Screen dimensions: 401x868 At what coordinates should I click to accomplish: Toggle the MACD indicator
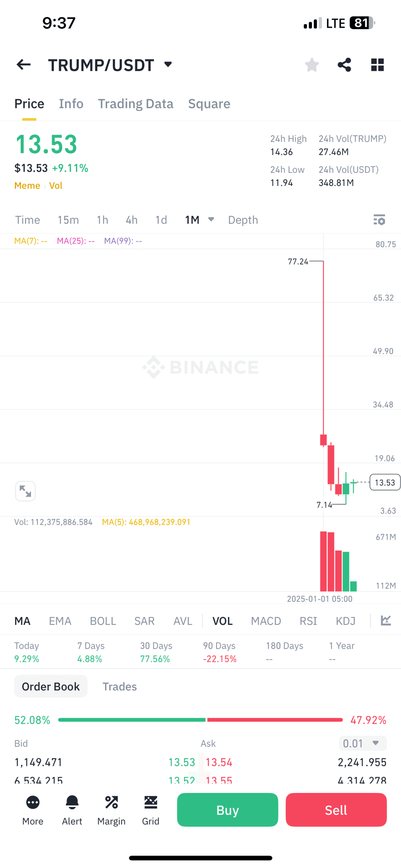click(x=266, y=621)
